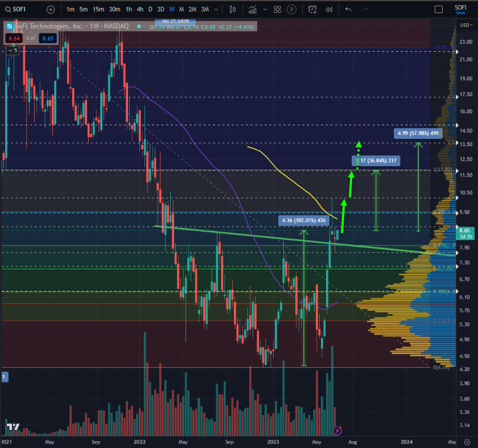Click the add symbol to compare plus icon

(51, 10)
